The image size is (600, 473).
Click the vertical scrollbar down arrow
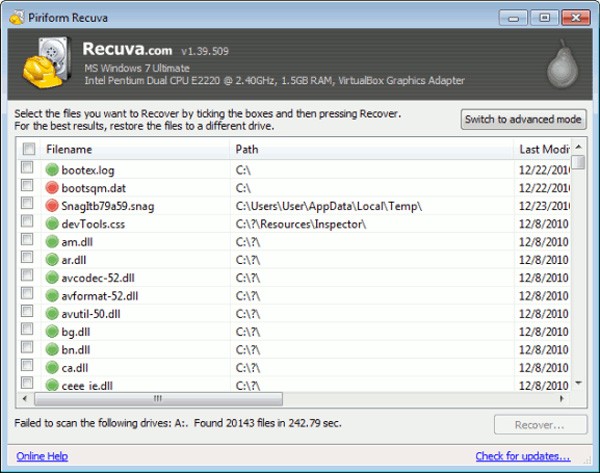tap(578, 383)
